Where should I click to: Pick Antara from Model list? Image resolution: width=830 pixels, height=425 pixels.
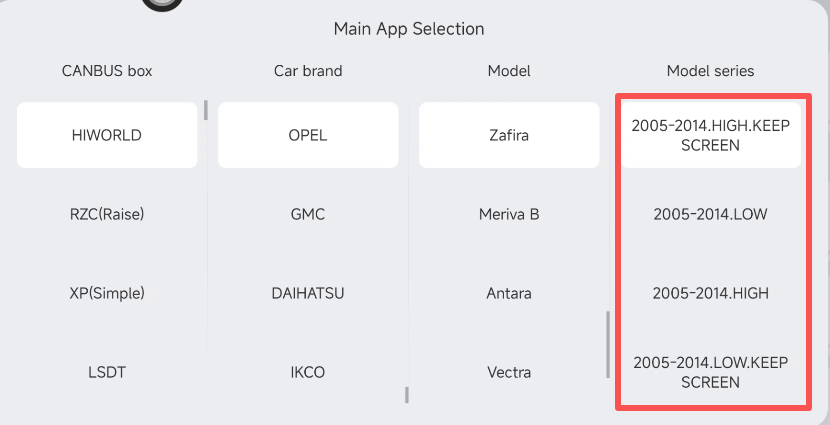(509, 293)
